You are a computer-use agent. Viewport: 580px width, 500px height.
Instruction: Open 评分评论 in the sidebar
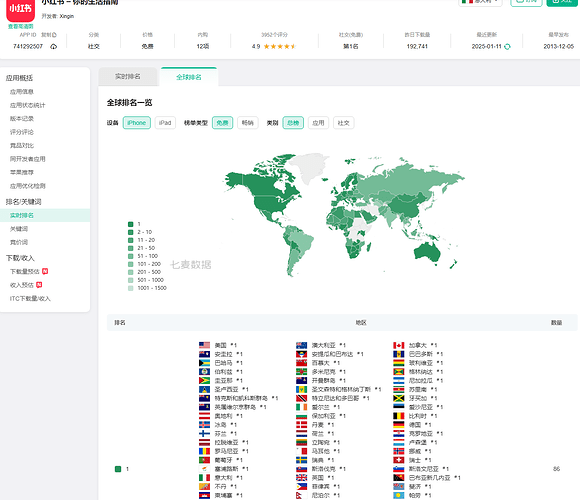point(22,132)
